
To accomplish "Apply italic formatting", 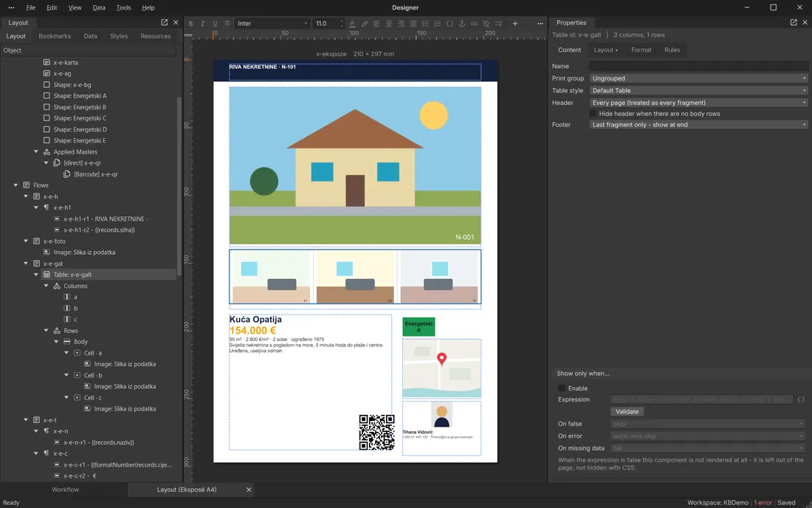I will click(202, 24).
